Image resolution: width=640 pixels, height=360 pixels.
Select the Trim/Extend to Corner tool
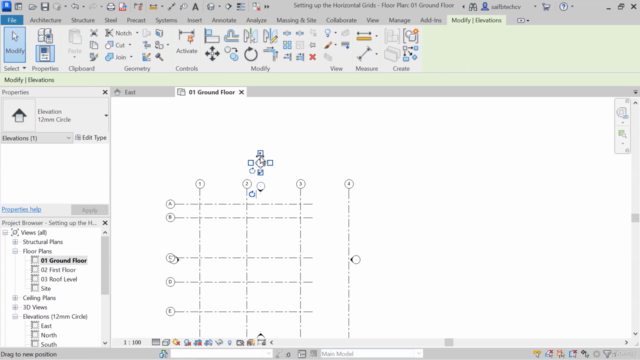pyautogui.click(x=270, y=54)
